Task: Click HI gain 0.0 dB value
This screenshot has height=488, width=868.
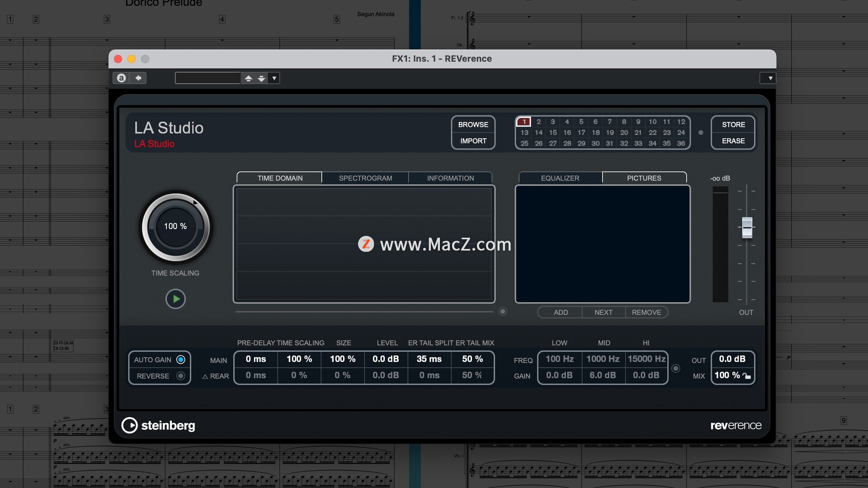Action: point(646,375)
